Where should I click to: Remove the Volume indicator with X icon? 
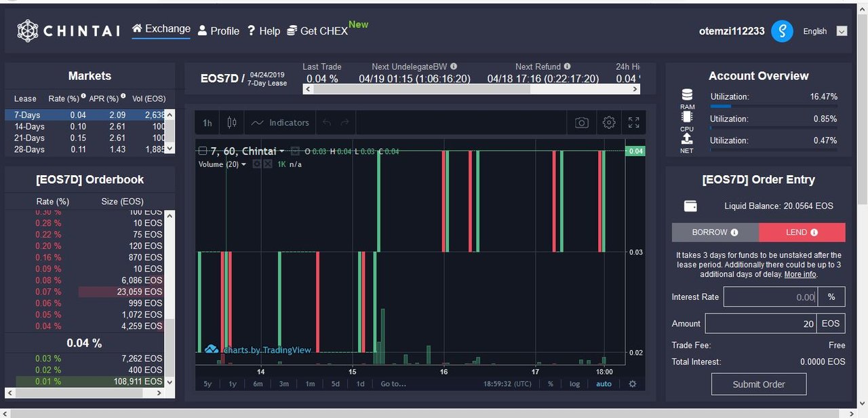click(x=267, y=164)
